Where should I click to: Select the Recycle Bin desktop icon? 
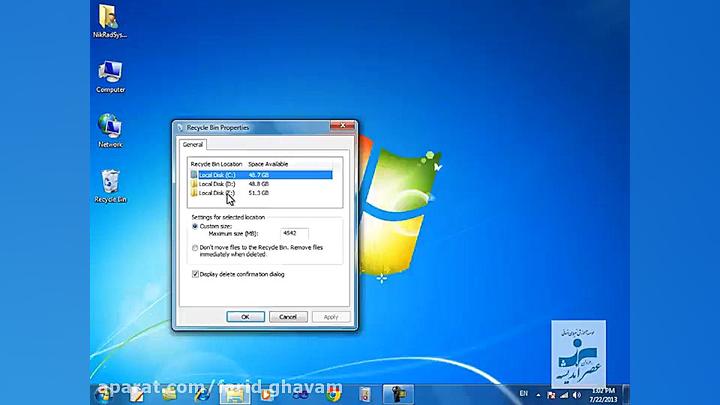110,186
